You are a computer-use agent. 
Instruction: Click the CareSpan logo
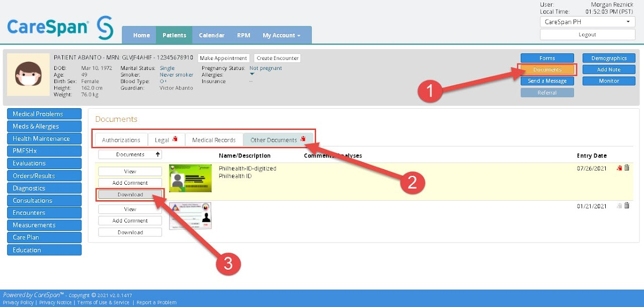pos(60,27)
